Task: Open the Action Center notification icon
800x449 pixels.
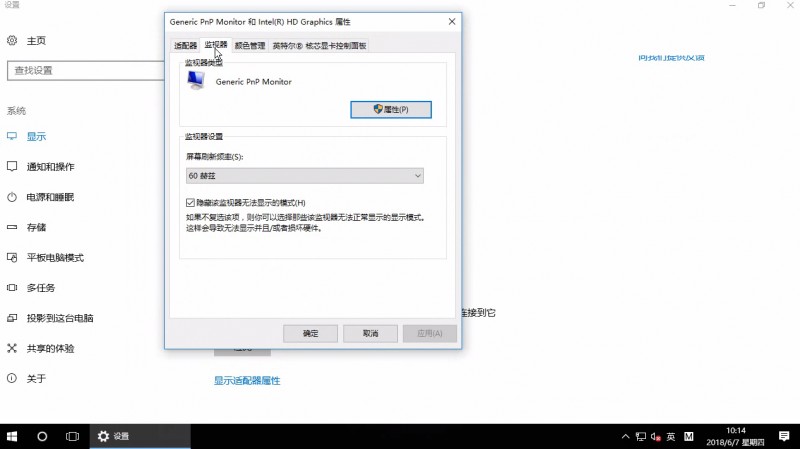Action: (784, 436)
